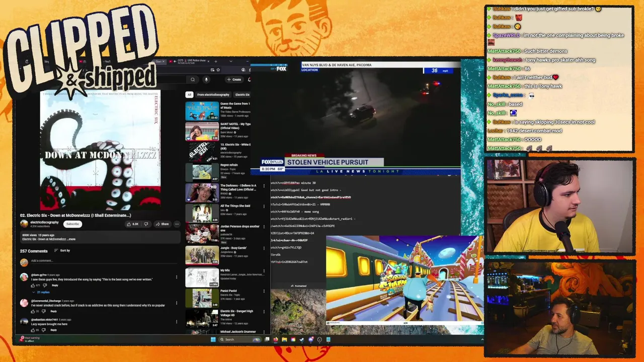Click the Add a comment field

103,260
